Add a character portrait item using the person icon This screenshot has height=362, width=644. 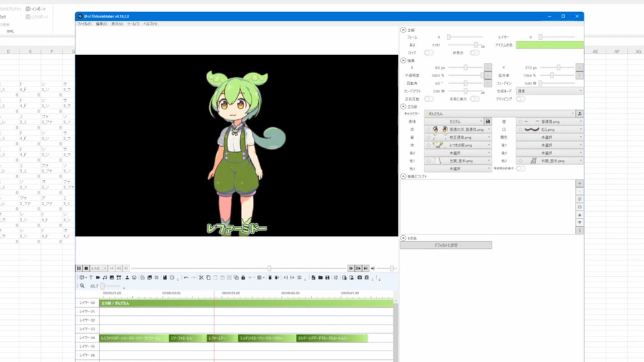pos(127,278)
